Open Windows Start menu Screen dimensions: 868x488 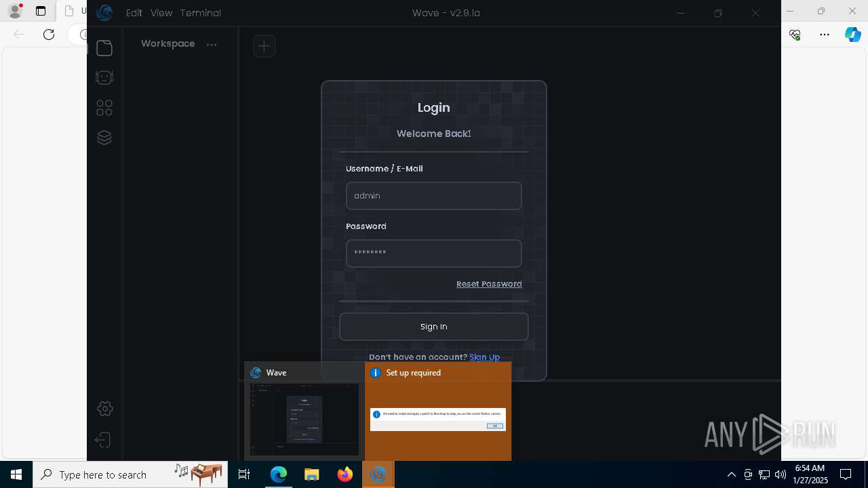16,474
